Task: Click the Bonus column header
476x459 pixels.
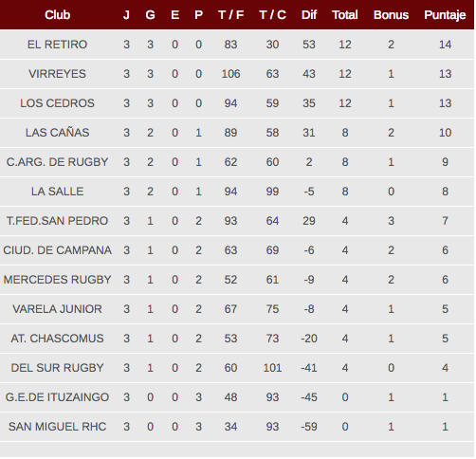Action: point(391,15)
